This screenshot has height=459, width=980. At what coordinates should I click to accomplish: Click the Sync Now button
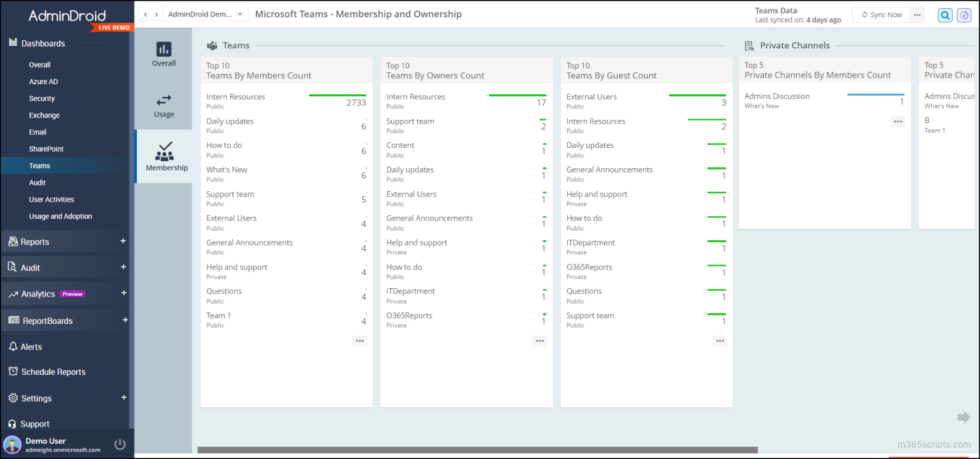point(880,14)
